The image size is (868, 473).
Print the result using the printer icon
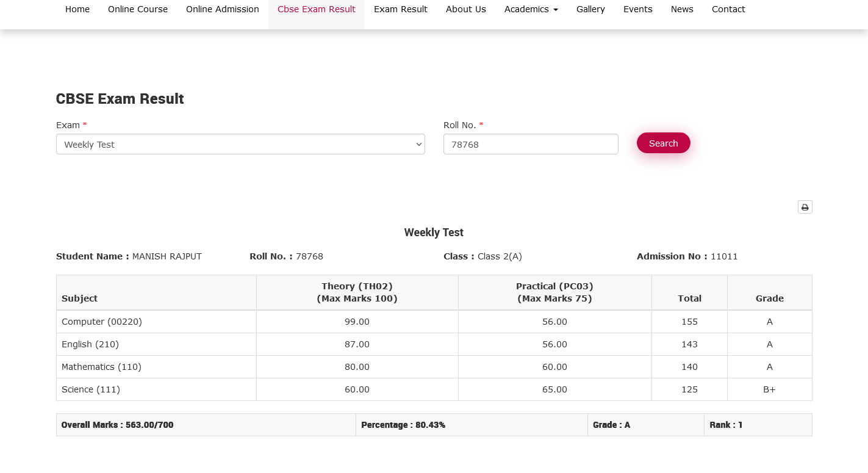pyautogui.click(x=805, y=208)
